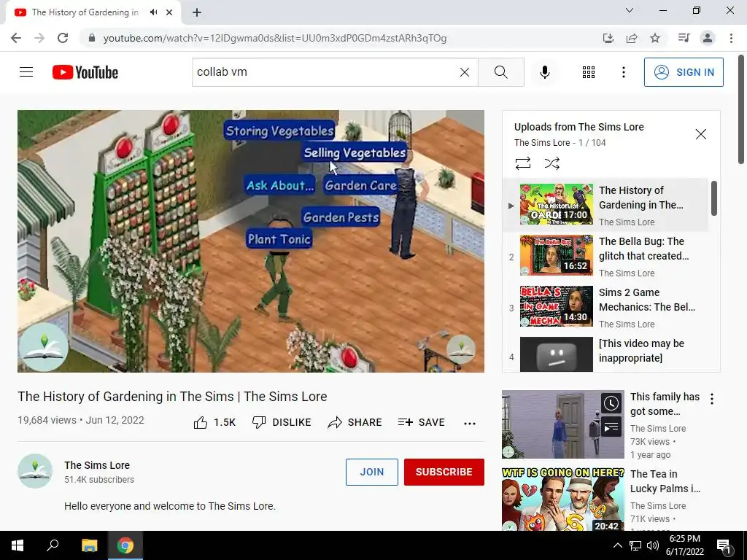Image resolution: width=747 pixels, height=560 pixels.
Task: Click Chrome taskbar icon
Action: pos(125,545)
